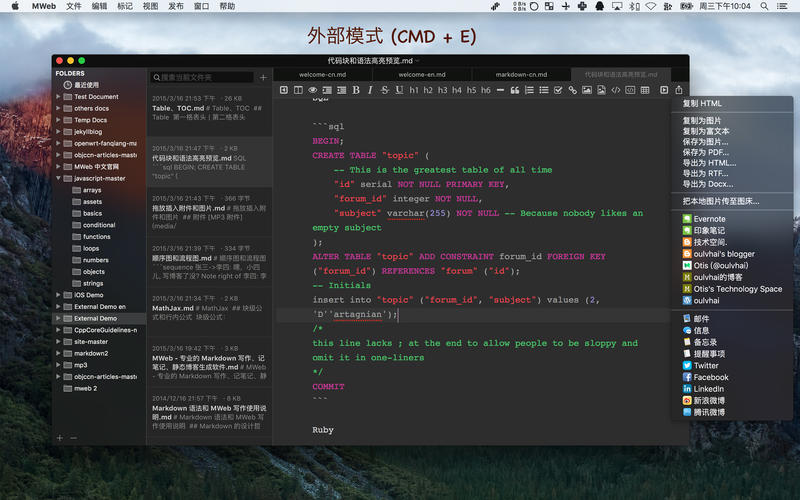Toggle the split editor view icon
800x500 pixels.
tap(298, 90)
